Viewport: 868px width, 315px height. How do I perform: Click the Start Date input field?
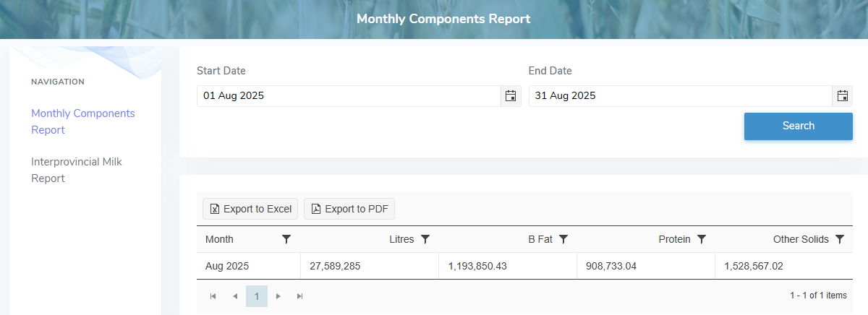pos(349,96)
